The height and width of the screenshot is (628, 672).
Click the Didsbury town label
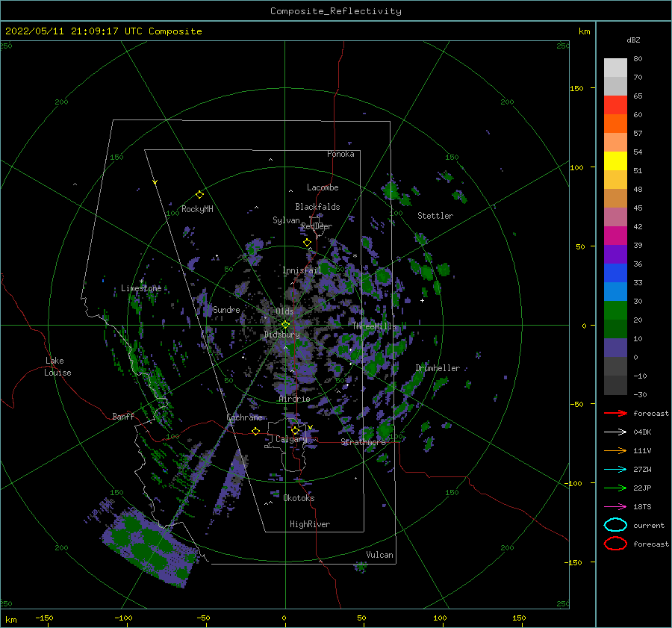pos(281,335)
